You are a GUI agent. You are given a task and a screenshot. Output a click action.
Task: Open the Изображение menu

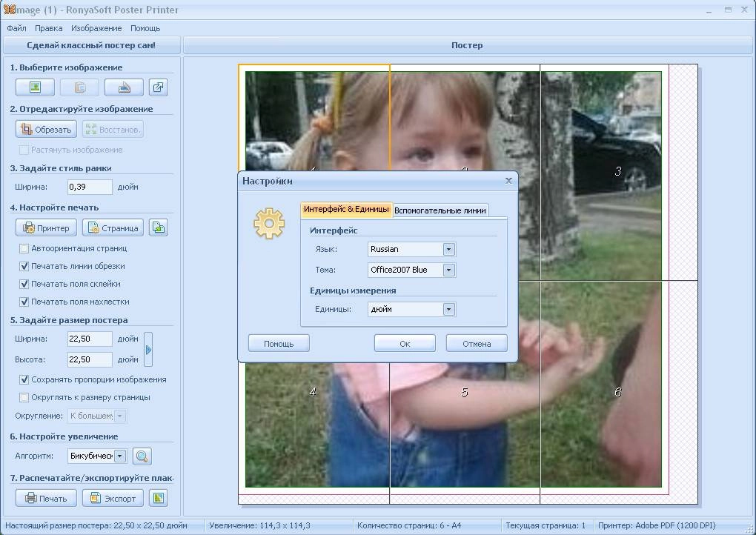tap(96, 28)
